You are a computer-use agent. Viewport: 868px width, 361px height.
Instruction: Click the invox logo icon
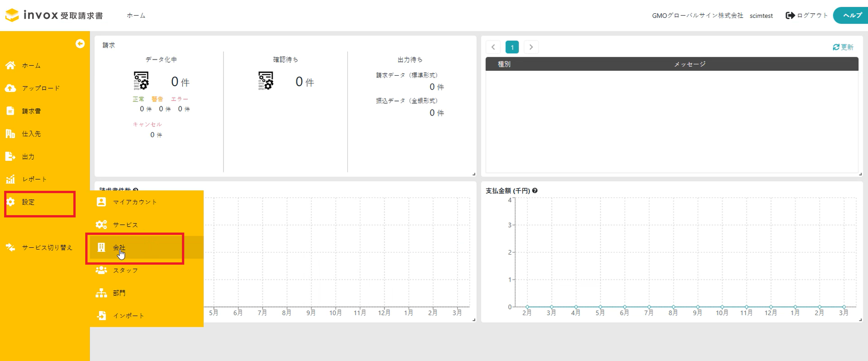pos(12,15)
